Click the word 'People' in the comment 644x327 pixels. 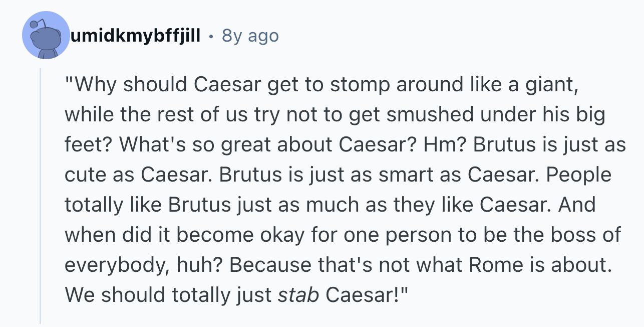[x=579, y=175]
